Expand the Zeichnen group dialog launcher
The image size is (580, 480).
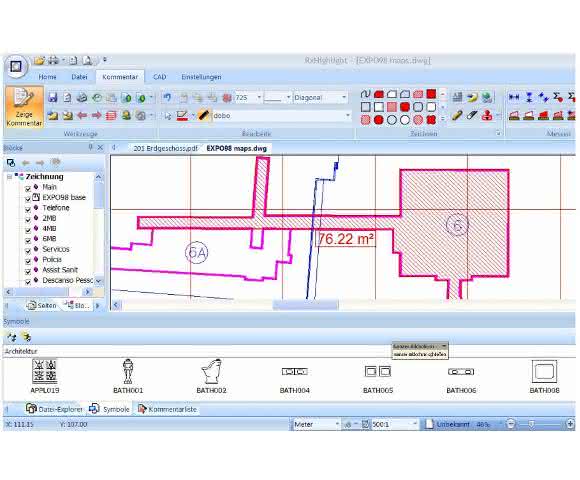click(499, 133)
